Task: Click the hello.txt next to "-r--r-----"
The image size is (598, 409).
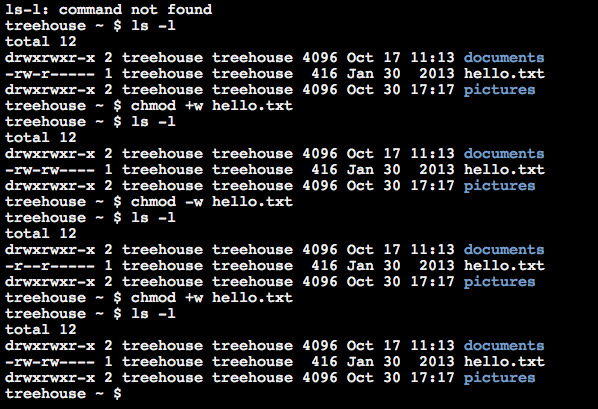Action: click(504, 266)
